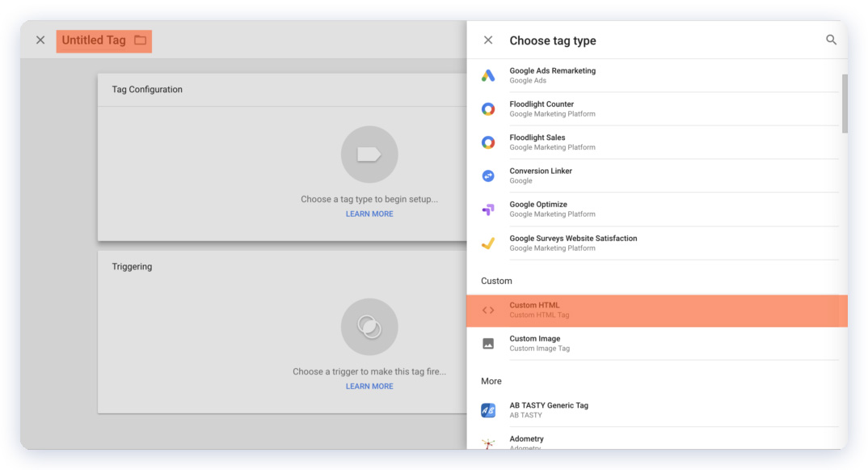Select the Custom Image picture icon
Screen dimensions: 868x470
[488, 344]
